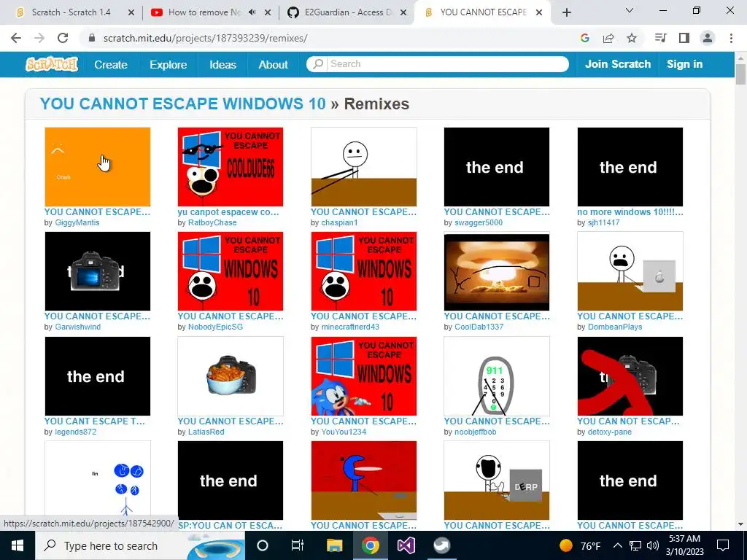Open the Create menu item
The width and height of the screenshot is (747, 560).
coord(111,65)
